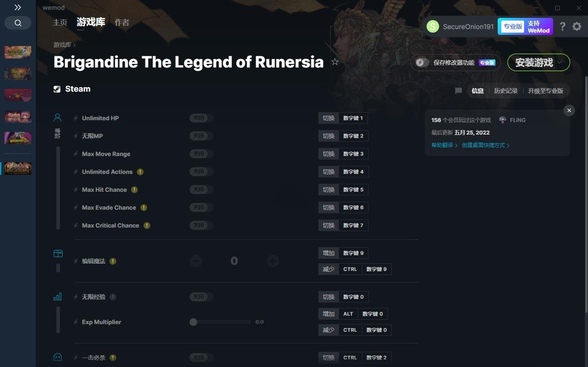Open the Slay the Spire sidebar thumbnail
Screen dimensions: 588x367
coord(18,73)
